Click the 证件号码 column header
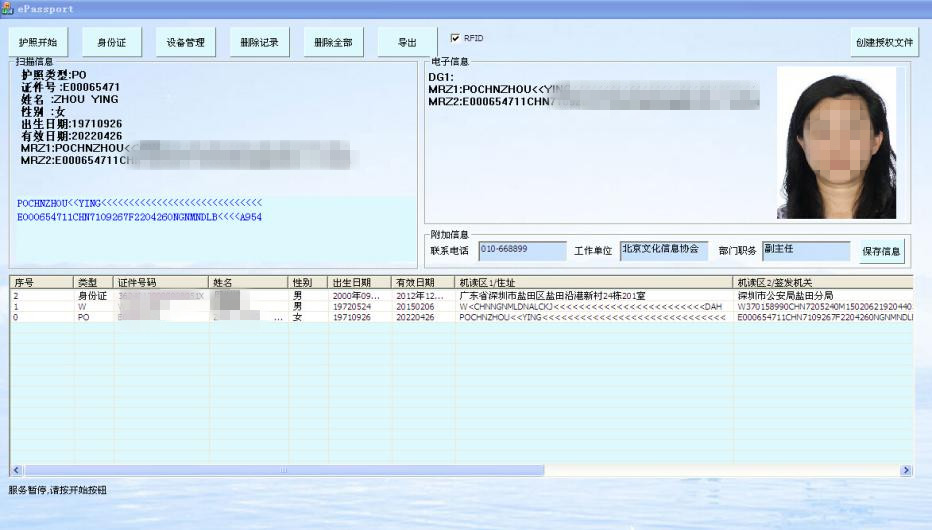The width and height of the screenshot is (932, 530). pos(160,283)
